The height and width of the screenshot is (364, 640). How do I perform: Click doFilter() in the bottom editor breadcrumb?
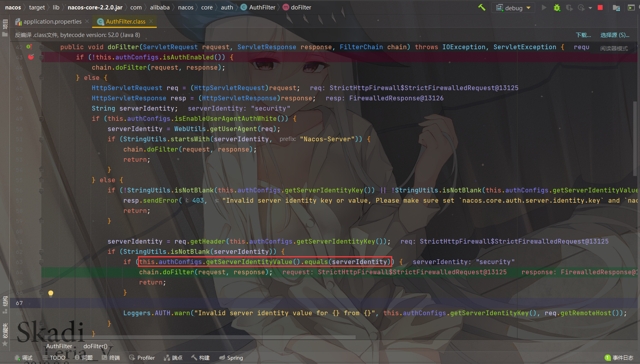[95, 346]
